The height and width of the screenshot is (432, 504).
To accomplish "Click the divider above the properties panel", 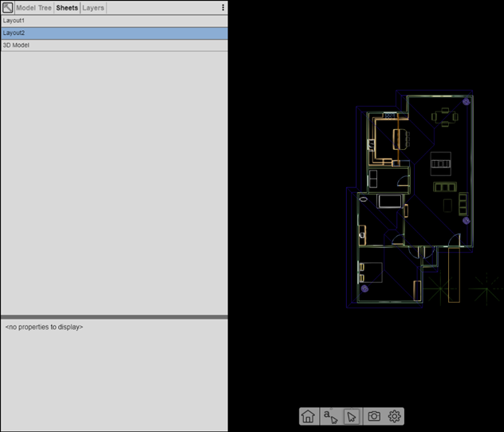I will (113, 317).
